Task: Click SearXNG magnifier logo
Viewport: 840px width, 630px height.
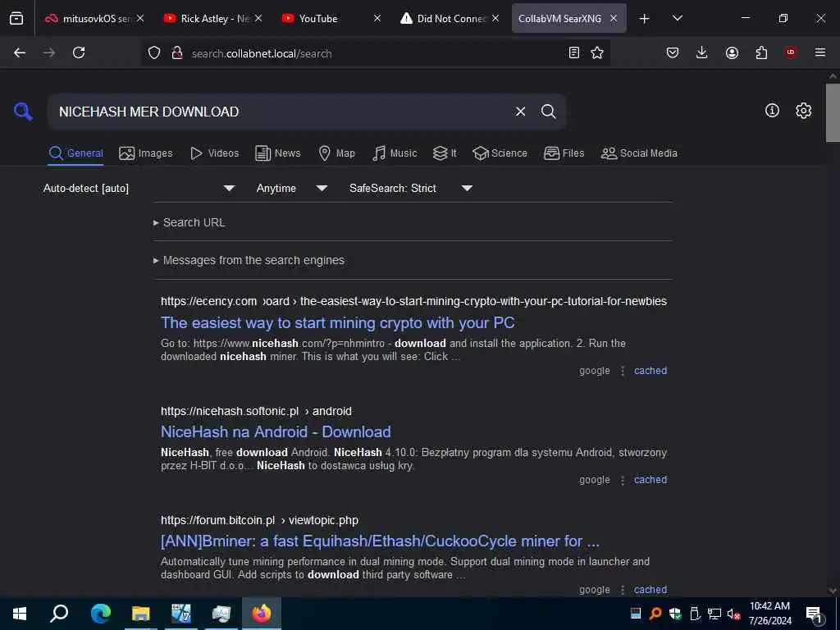Action: pos(23,112)
